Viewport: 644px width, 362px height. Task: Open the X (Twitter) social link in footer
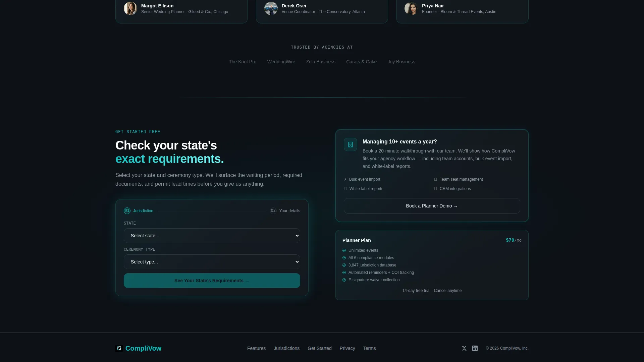click(464, 348)
